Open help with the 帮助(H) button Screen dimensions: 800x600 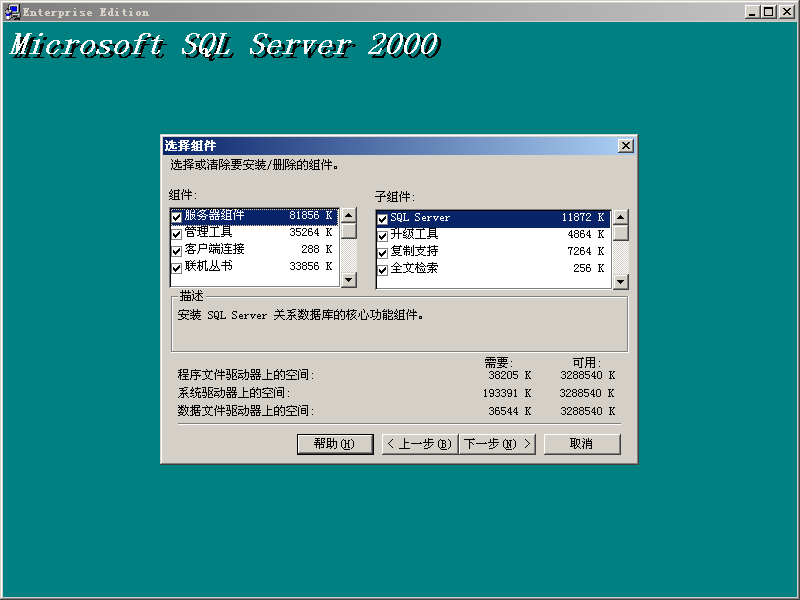click(x=335, y=444)
